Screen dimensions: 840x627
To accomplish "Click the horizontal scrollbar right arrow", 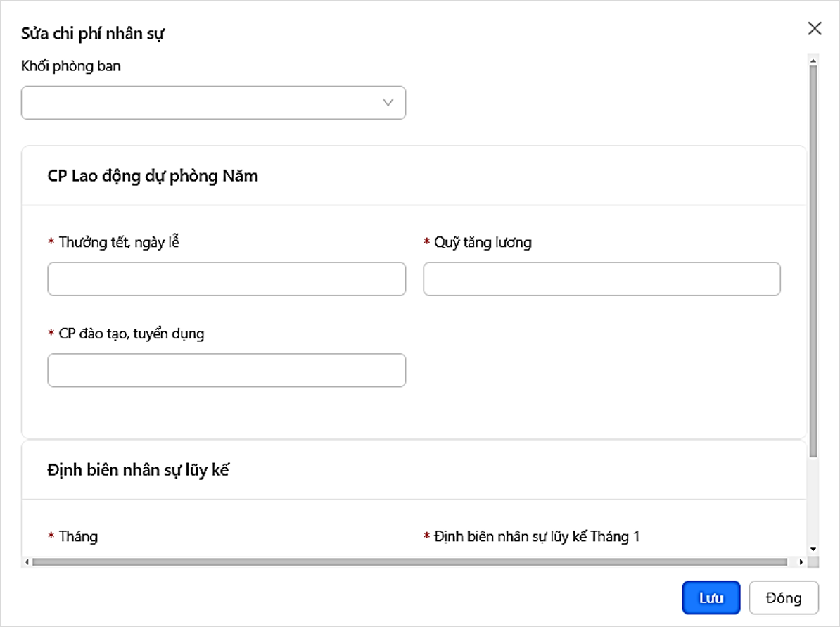I will point(801,562).
